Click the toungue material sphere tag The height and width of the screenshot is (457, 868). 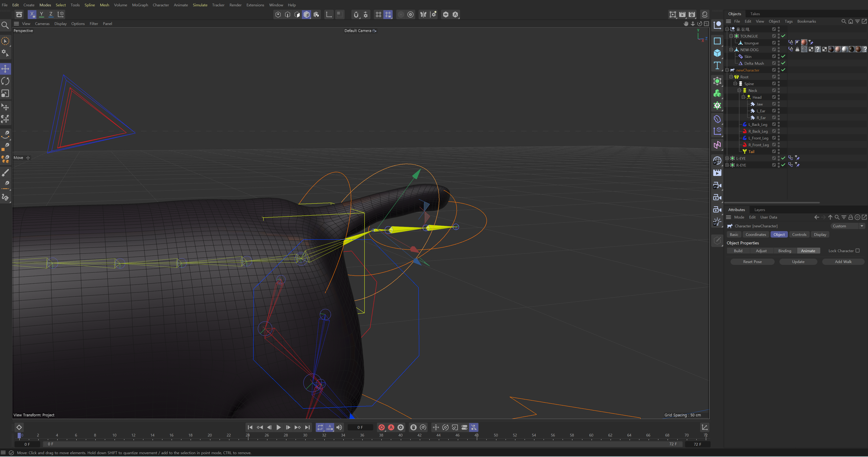(x=804, y=43)
